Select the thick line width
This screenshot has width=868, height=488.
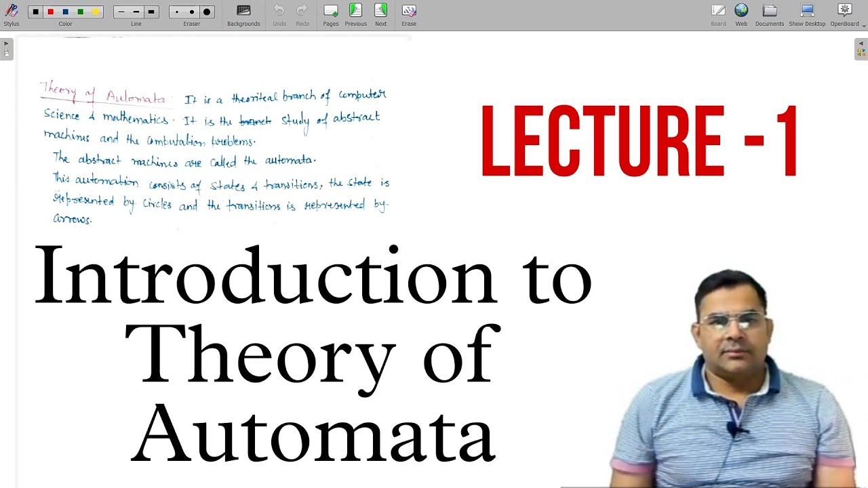pos(151,12)
